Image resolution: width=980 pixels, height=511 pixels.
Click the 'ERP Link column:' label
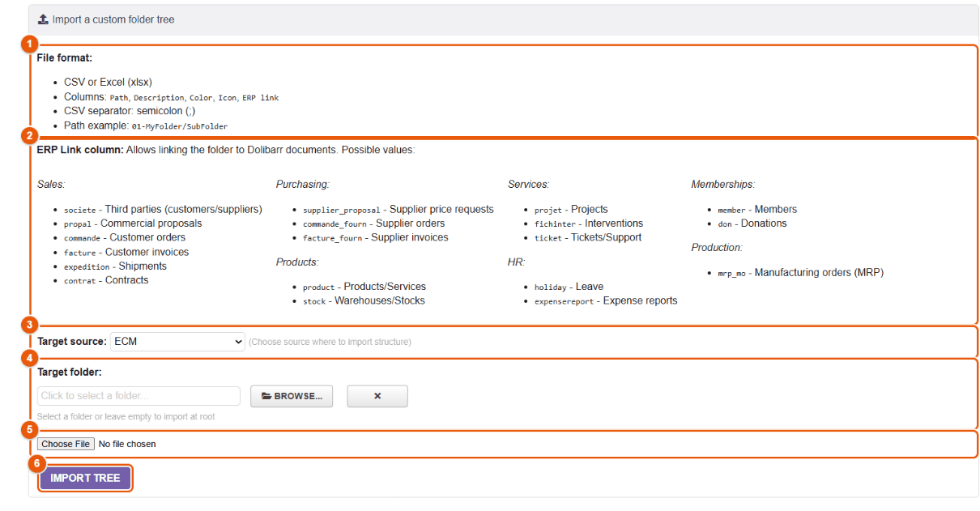[80, 150]
